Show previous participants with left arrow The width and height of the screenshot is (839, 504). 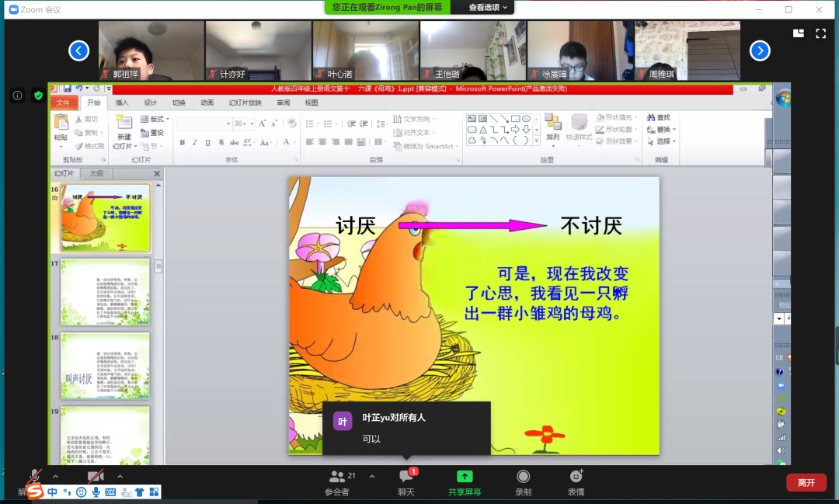[x=78, y=50]
